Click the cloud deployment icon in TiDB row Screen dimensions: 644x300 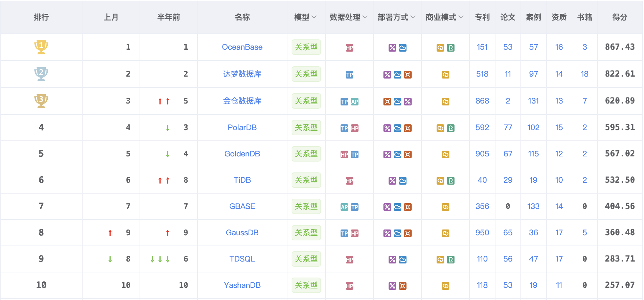point(403,181)
